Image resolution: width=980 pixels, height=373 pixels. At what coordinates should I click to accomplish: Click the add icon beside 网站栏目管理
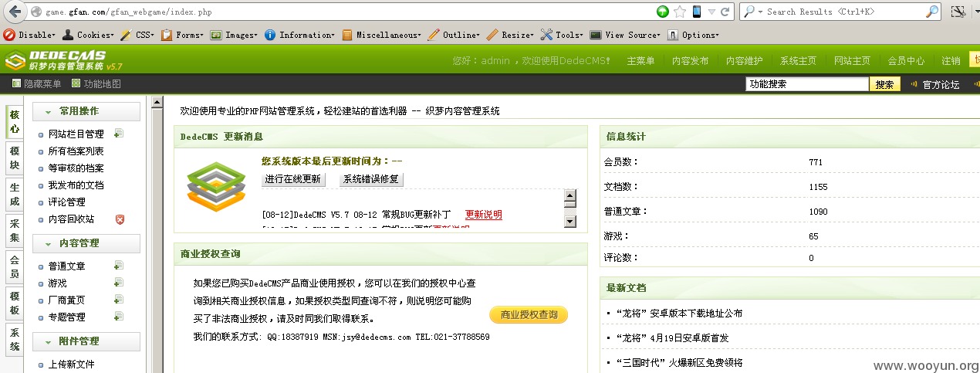(119, 134)
